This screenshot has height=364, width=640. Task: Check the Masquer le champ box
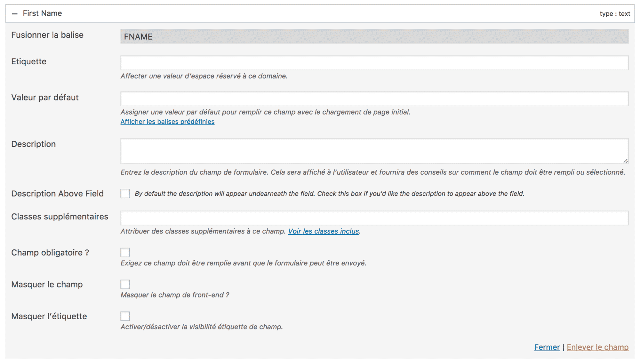tap(125, 284)
